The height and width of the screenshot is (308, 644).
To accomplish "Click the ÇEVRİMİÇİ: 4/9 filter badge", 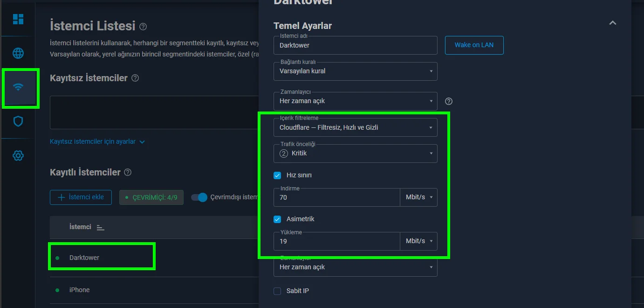I will pyautogui.click(x=151, y=197).
